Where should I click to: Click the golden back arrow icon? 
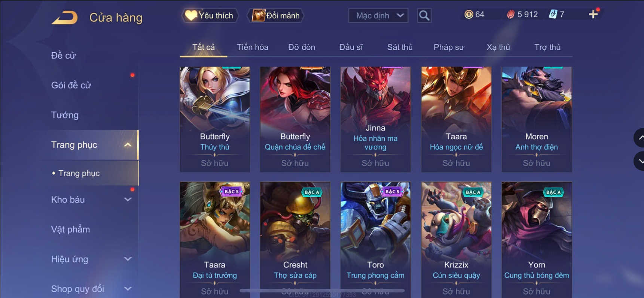pyautogui.click(x=64, y=17)
